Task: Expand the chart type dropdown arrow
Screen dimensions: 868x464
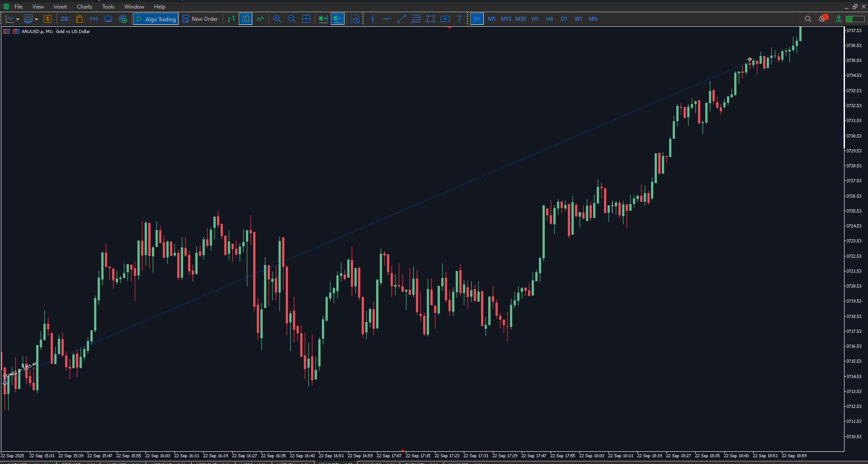Action: (18, 19)
